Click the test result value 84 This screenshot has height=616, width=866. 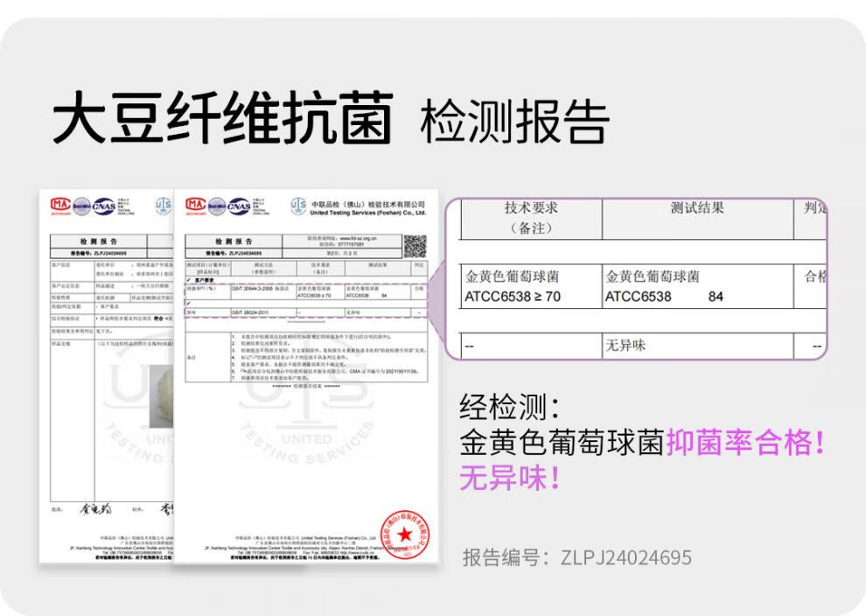(x=716, y=297)
